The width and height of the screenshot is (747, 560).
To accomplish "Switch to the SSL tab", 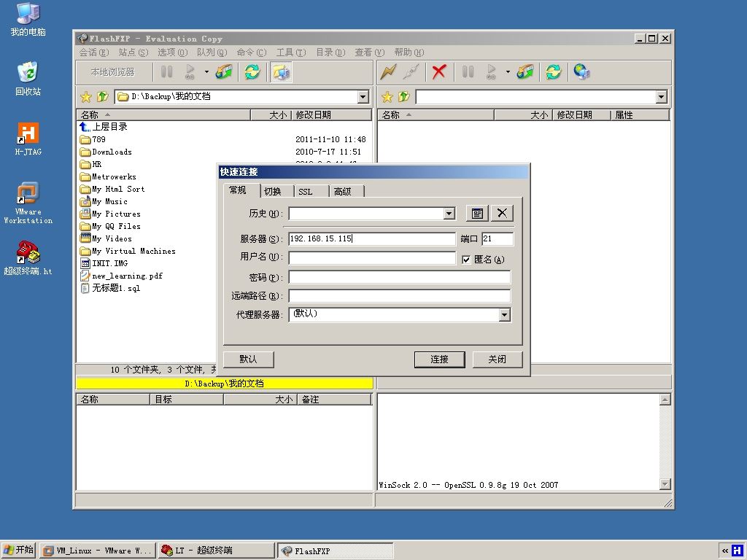I will point(306,192).
